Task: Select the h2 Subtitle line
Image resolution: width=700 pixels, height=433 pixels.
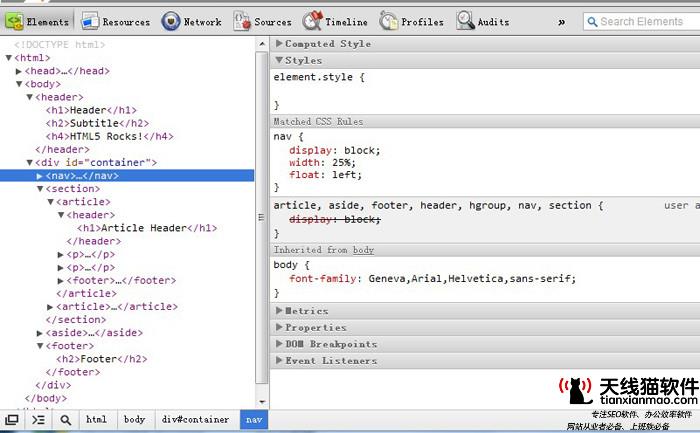Action: (x=97, y=123)
